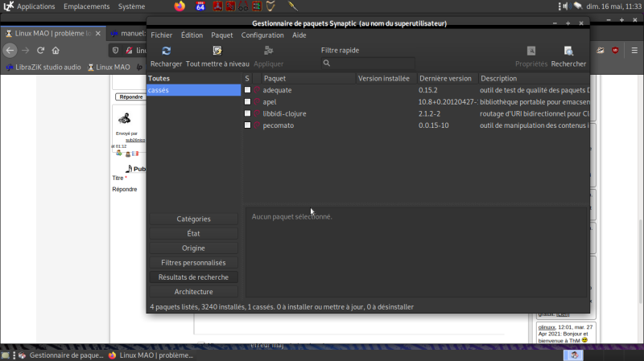Screen dimensions: 644x361
Task: Sort by the Paquet column header
Action: 308,78
